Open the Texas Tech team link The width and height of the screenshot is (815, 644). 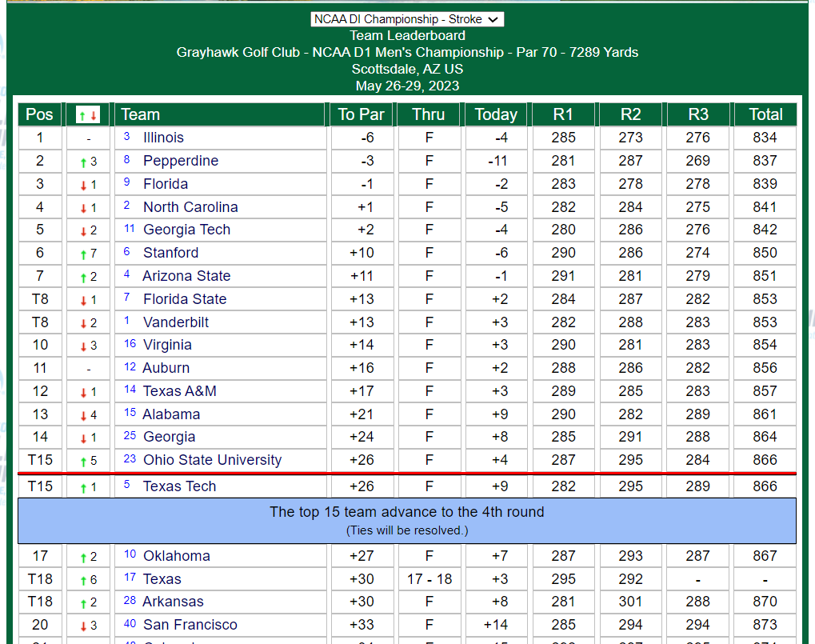point(179,486)
